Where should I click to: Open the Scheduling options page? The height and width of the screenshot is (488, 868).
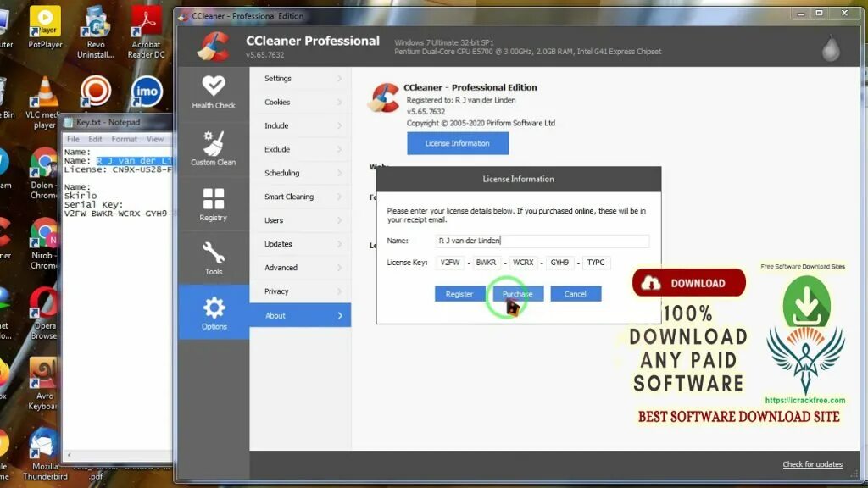(x=301, y=173)
